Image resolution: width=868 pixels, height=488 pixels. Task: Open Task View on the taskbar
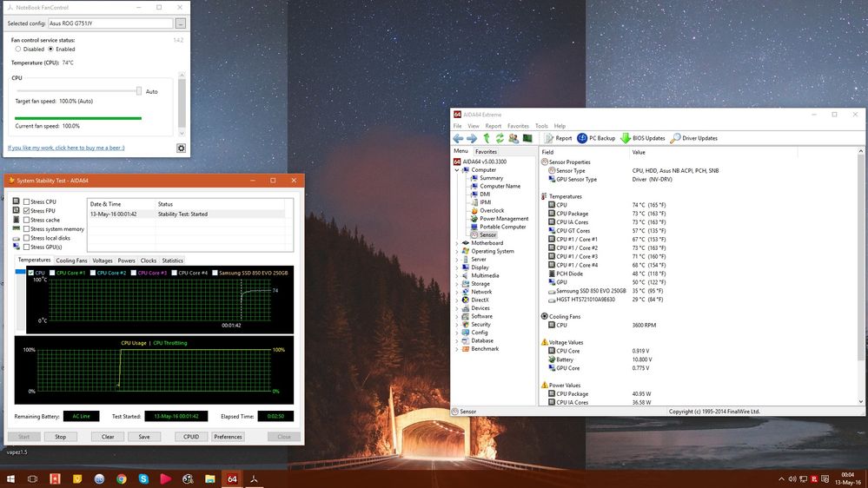[x=33, y=478]
